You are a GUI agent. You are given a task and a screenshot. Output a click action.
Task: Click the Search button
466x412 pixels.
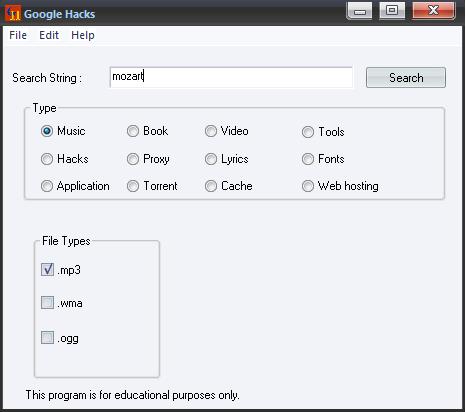click(x=406, y=78)
